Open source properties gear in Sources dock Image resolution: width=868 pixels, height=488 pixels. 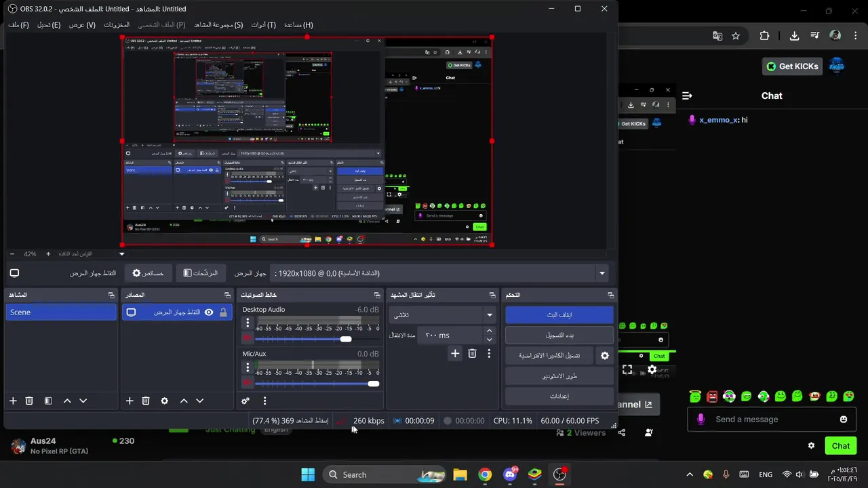(165, 401)
